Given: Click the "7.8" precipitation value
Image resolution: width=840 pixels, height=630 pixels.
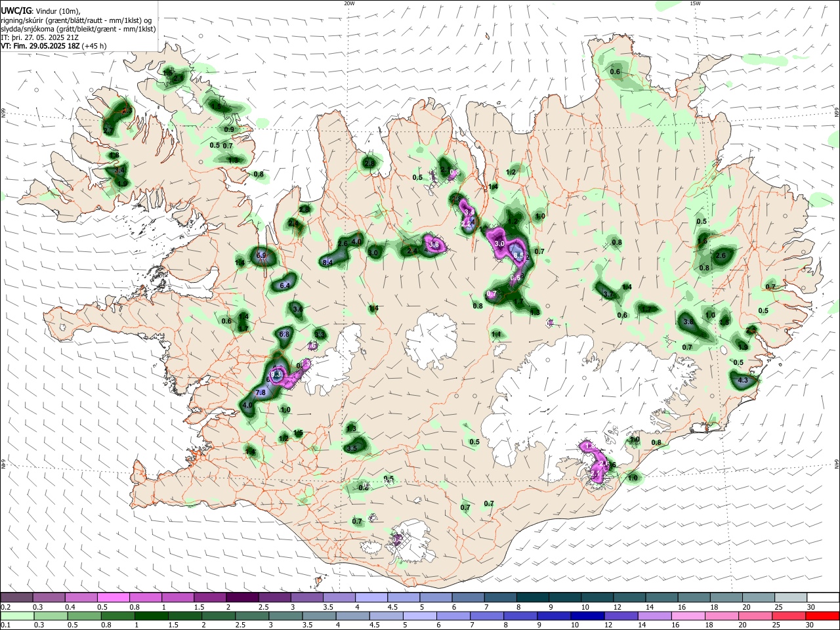Looking at the screenshot, I should coord(260,392).
